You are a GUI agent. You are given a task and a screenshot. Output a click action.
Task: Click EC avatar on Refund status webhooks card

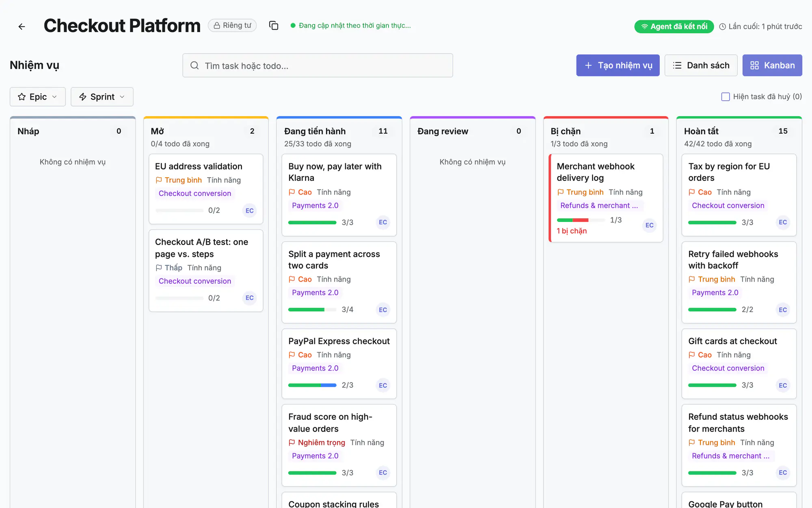(783, 473)
